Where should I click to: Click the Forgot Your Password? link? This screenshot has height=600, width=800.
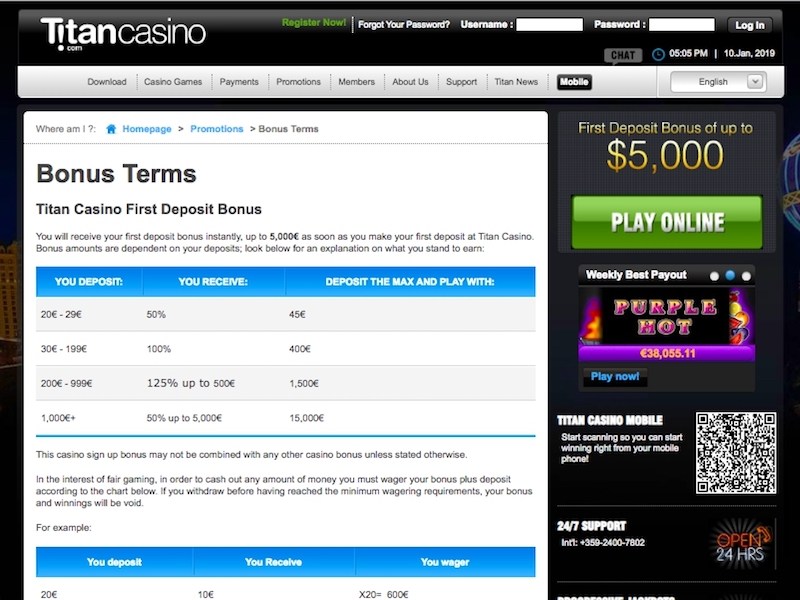(x=403, y=24)
